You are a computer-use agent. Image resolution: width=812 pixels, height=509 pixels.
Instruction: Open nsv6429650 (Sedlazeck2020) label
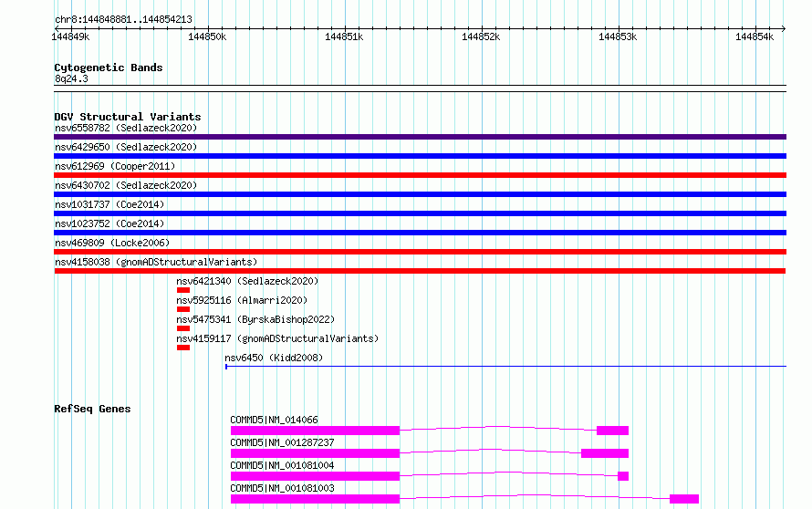[x=126, y=147]
